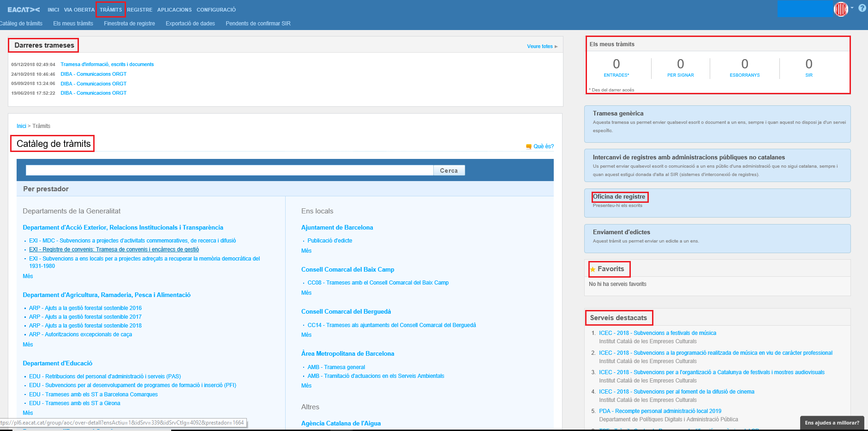Click the EACAT logo
The width and height of the screenshot is (868, 431).
24,10
